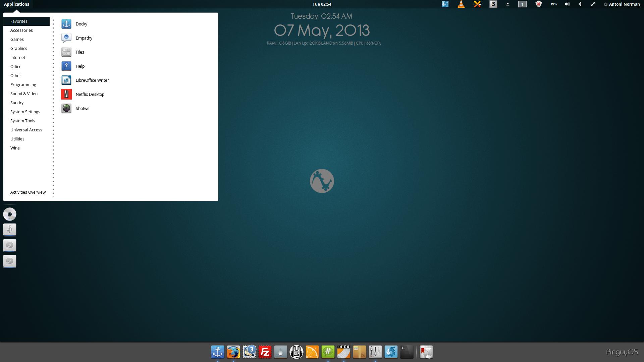Click Activities Overview link
644x362 pixels.
28,192
